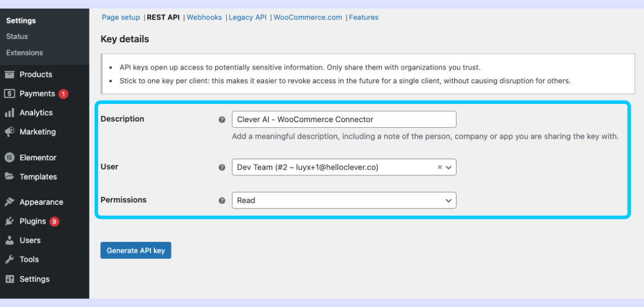Click the help icon beside Description

tap(222, 120)
